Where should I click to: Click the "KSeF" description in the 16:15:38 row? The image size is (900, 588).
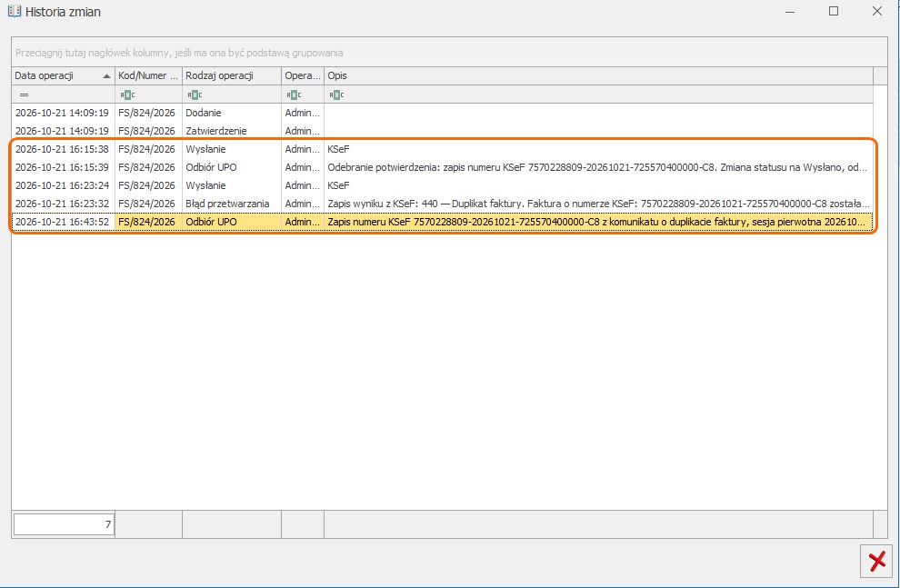(599, 149)
